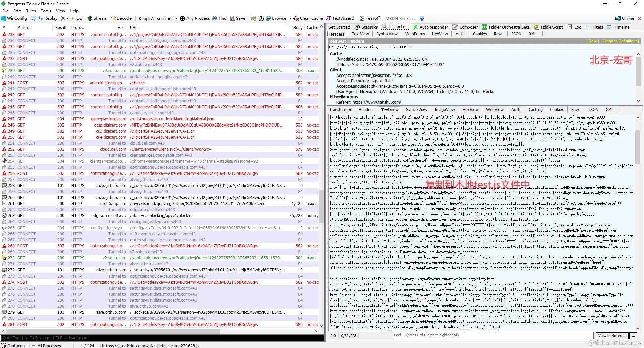The height and width of the screenshot is (348, 644).
Task: Open help via blue question icon
Action: click(422, 18)
